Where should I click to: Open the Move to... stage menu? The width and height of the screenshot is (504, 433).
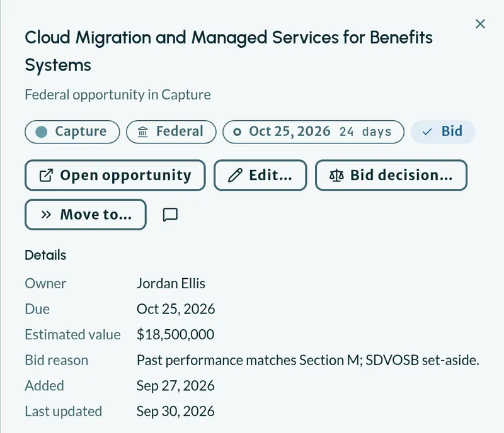(x=86, y=215)
